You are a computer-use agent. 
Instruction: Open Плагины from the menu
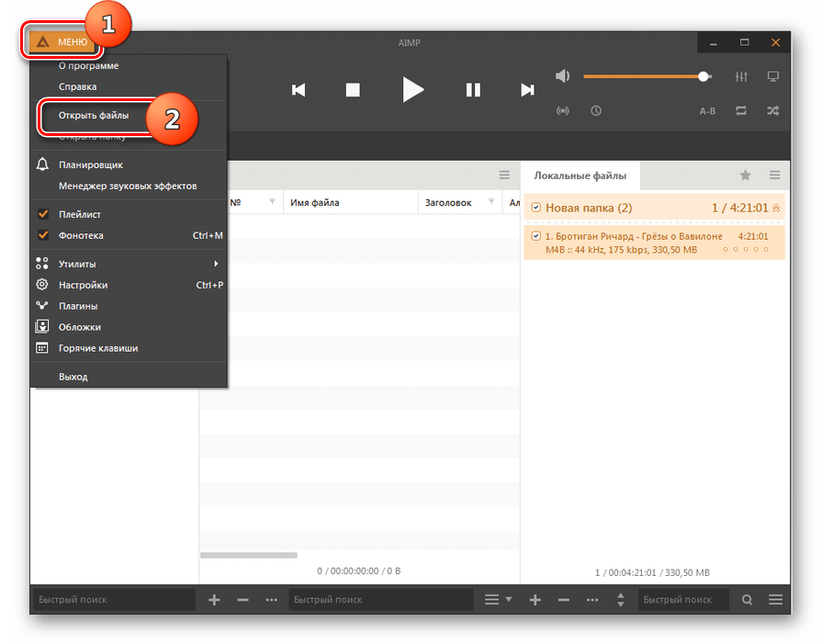(129, 306)
